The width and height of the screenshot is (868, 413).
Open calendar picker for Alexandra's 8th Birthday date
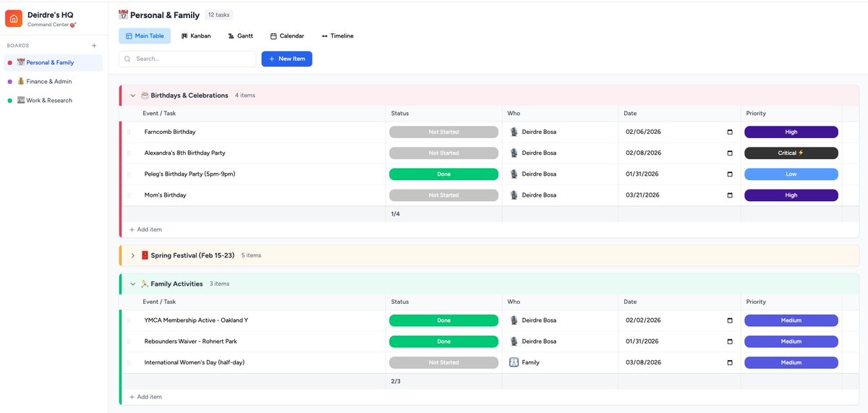point(729,153)
